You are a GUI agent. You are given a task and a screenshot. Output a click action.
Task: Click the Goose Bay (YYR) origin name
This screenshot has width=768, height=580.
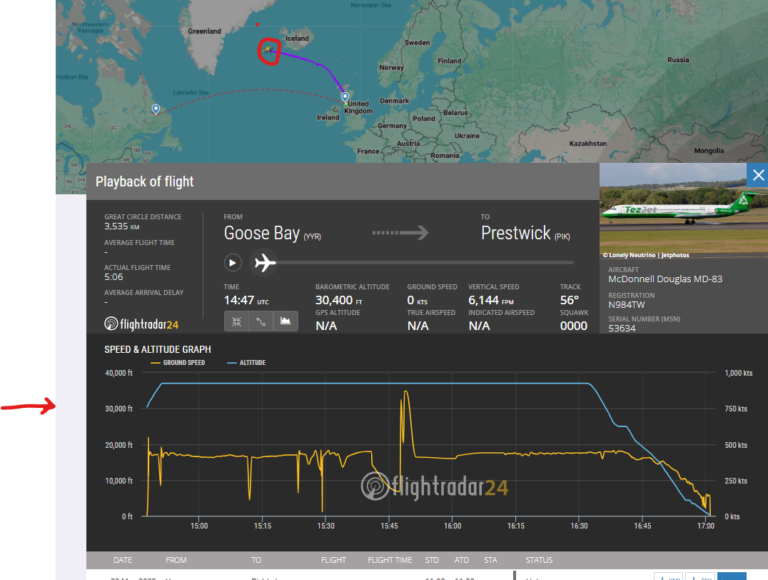pyautogui.click(x=272, y=233)
